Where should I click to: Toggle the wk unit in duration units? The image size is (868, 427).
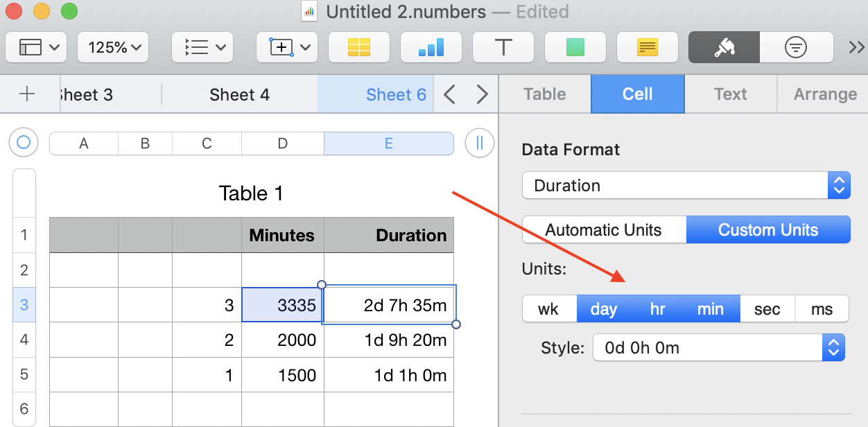[x=548, y=309]
